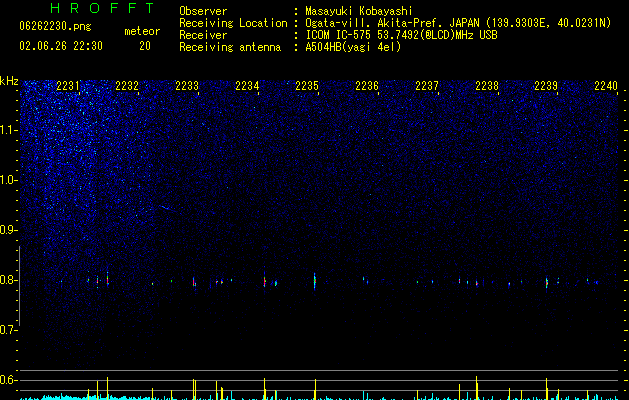Click the date stamp 02.06.26 22:30
Viewport: 629px width, 400px height.
tap(61, 46)
